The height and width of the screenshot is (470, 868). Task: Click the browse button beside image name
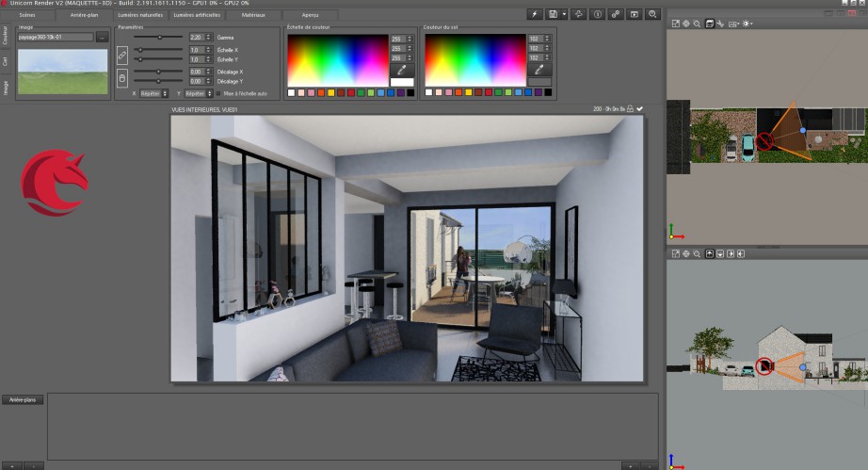pyautogui.click(x=102, y=38)
